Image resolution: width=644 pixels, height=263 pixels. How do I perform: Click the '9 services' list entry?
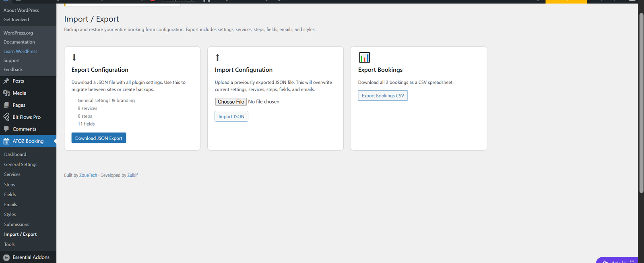tap(87, 108)
